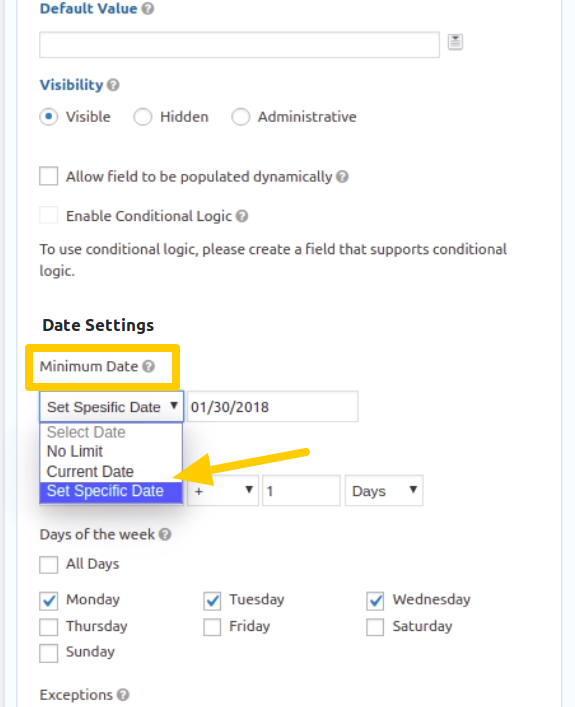Open the Days unit dropdown
Screen dimensions: 575x707
pos(384,491)
